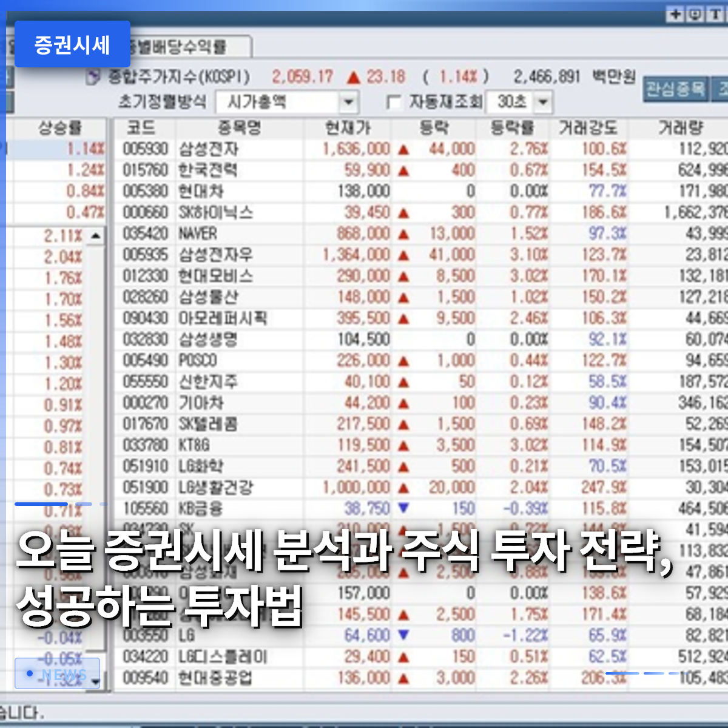Select 삼성전자우 in the list

point(215,255)
